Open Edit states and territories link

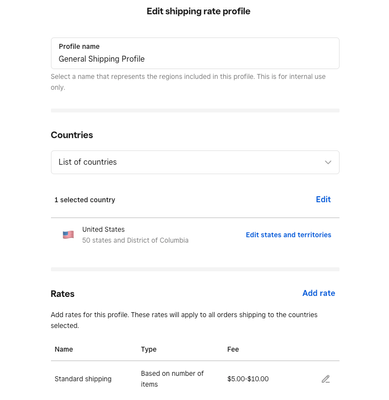coord(288,235)
